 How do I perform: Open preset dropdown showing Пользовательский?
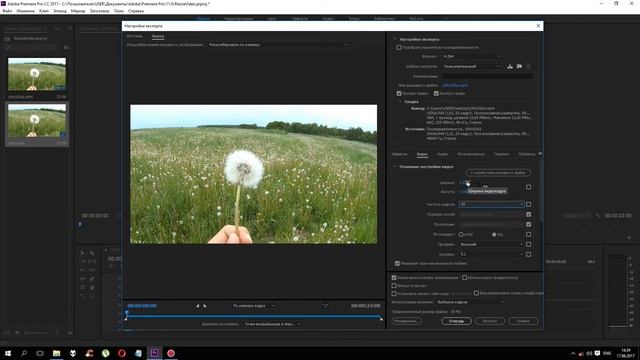point(472,66)
